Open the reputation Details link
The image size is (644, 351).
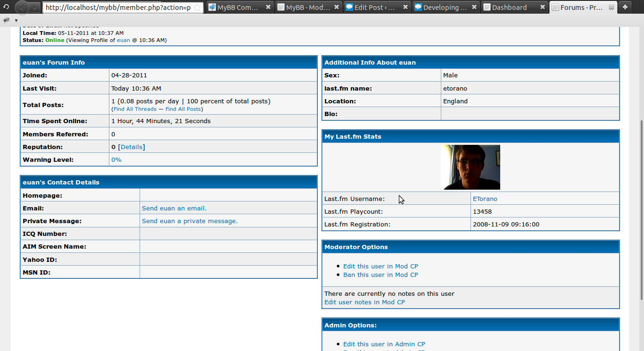coord(132,147)
